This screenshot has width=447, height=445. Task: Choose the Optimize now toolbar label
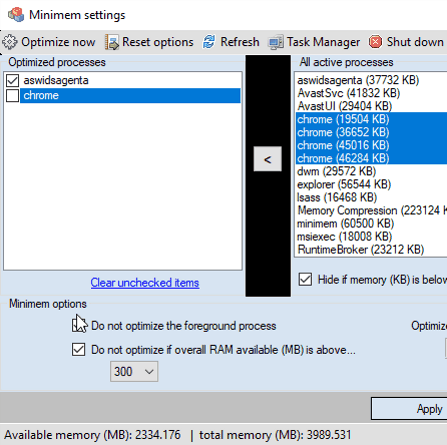point(58,42)
